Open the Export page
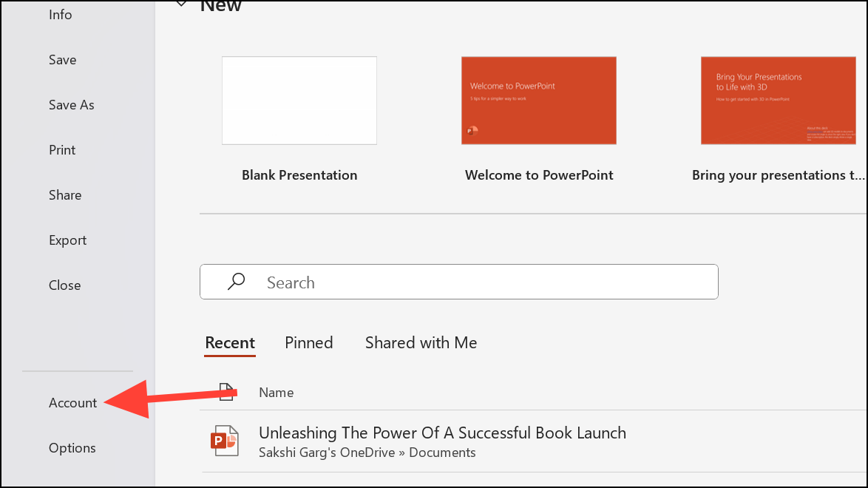This screenshot has height=488, width=868. 67,240
